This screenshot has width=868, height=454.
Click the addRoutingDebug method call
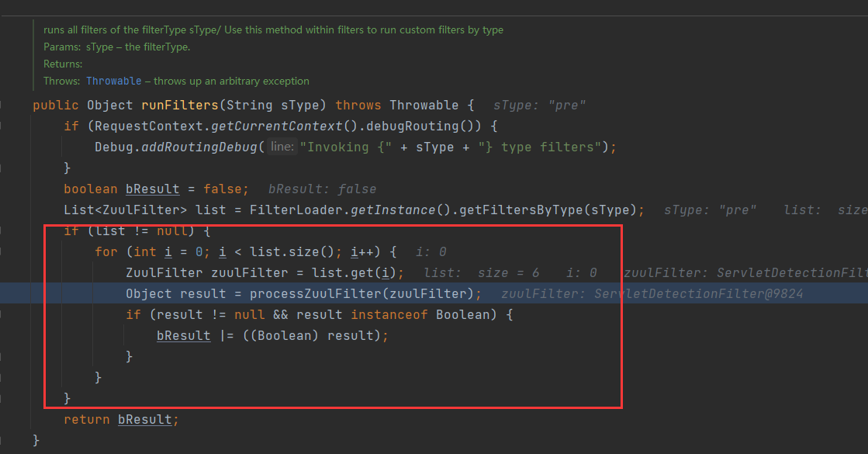[199, 147]
